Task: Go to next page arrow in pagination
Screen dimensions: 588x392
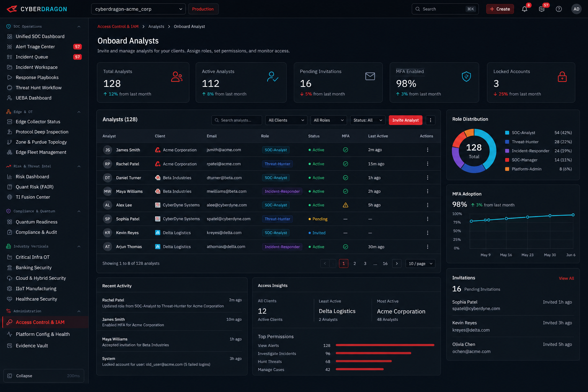Action: [x=397, y=263]
